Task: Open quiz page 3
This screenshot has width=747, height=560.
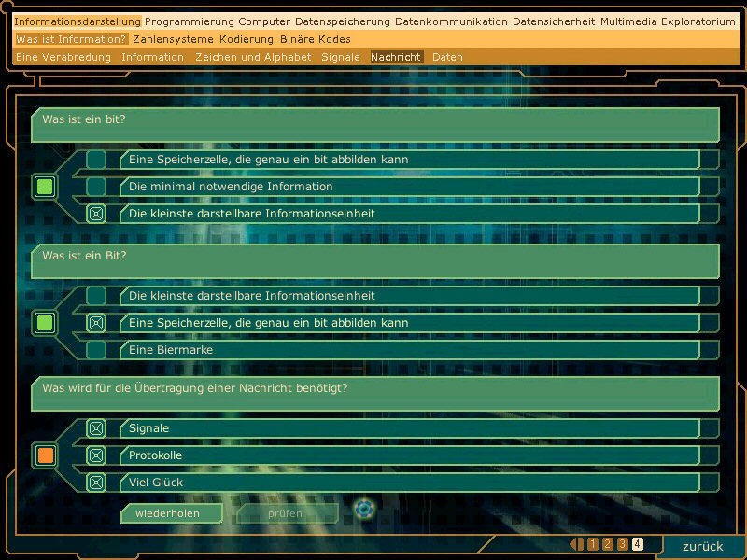Action: coord(622,544)
